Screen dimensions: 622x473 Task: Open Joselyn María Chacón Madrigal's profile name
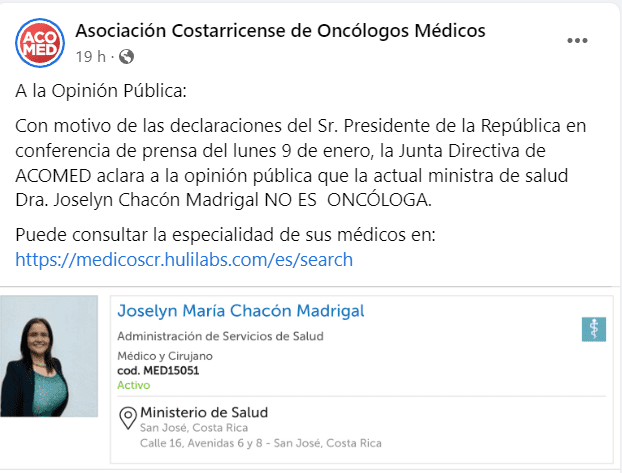point(241,311)
